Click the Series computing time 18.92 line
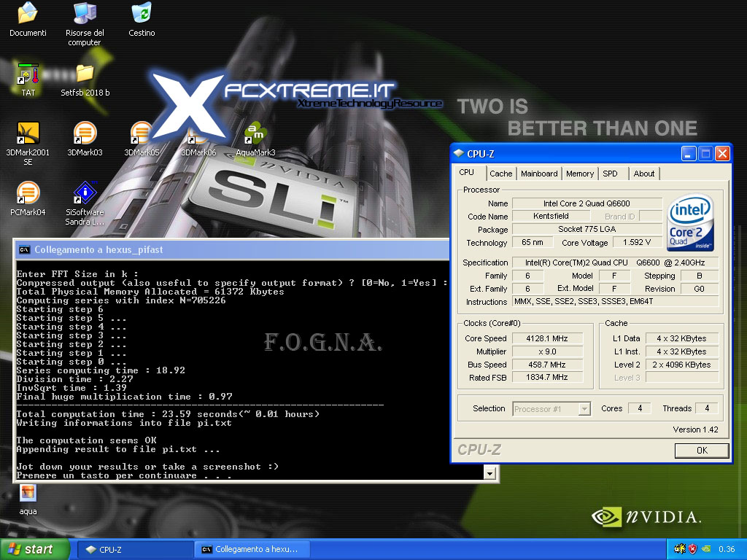Viewport: 747px width, 560px height. tap(101, 370)
